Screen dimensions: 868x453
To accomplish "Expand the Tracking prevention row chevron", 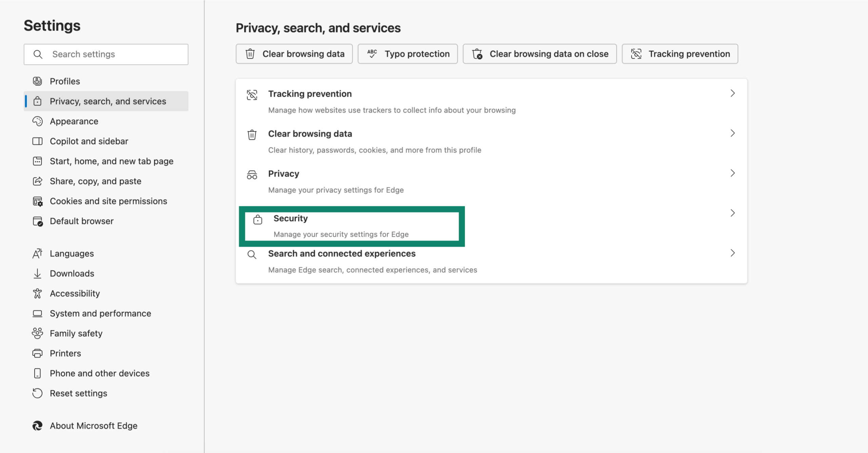I will click(x=732, y=93).
